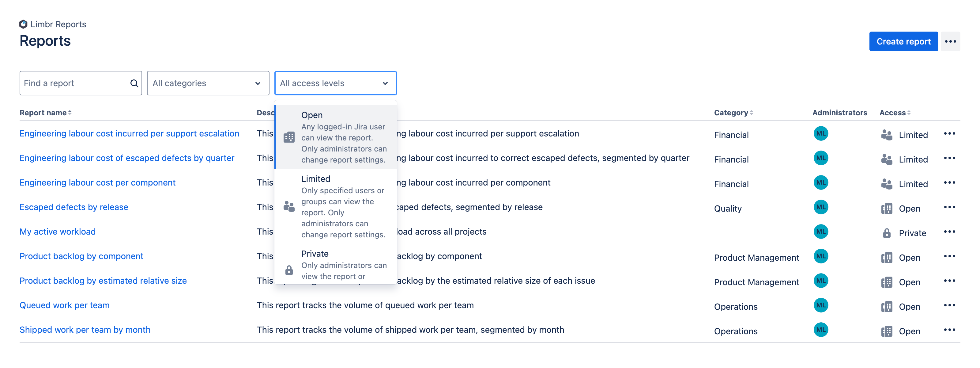Open row menu for Shipped work per team by month
This screenshot has width=980, height=368.
point(949,330)
